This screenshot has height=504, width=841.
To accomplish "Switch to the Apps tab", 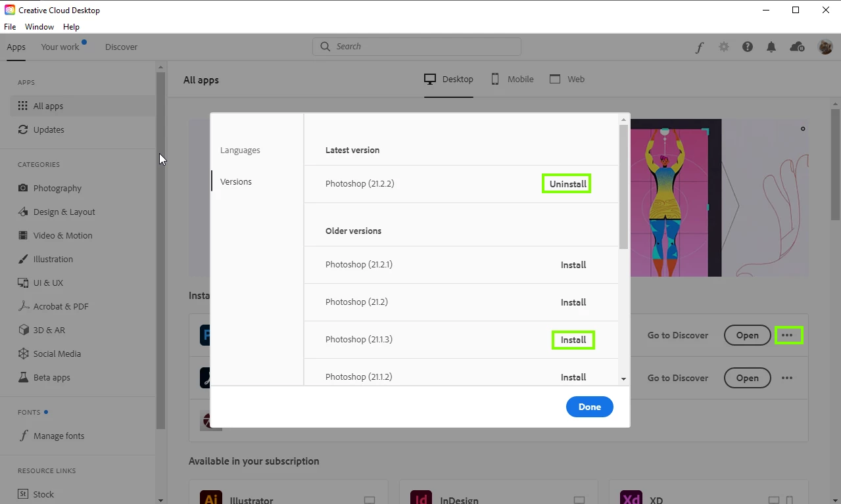I will tap(16, 47).
